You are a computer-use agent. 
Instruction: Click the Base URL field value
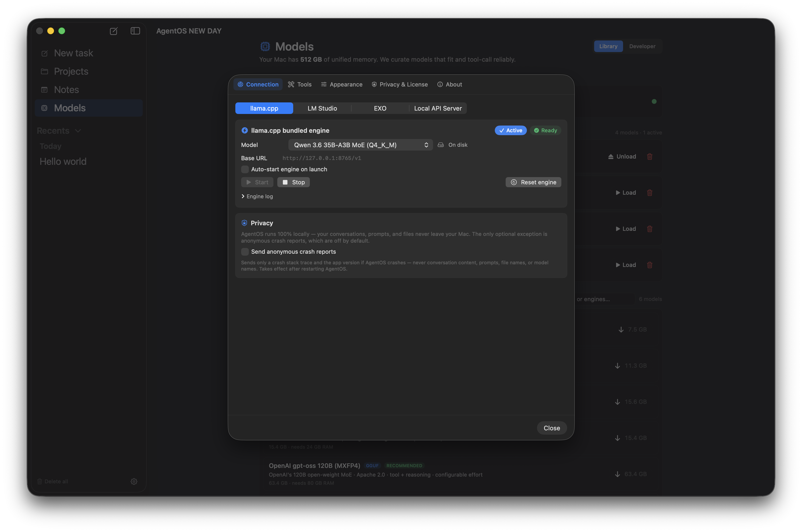coord(321,158)
